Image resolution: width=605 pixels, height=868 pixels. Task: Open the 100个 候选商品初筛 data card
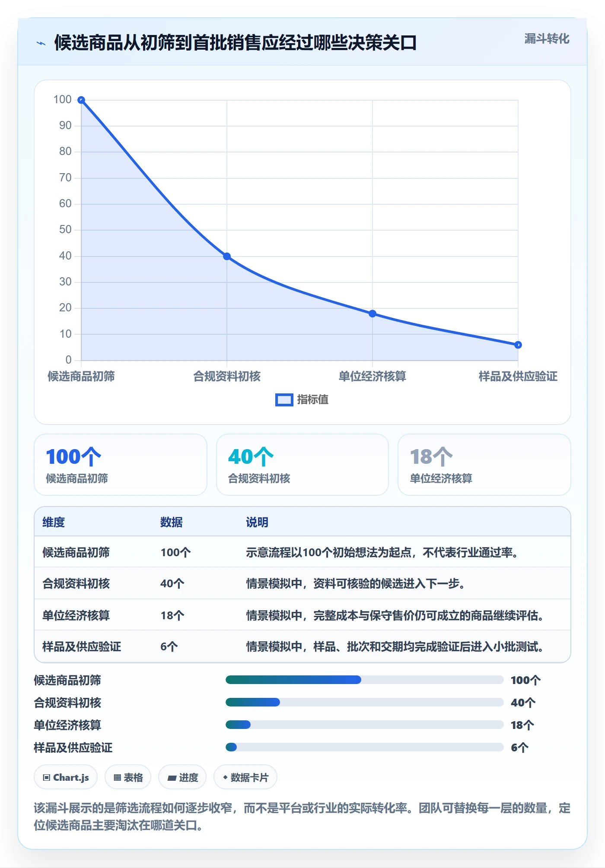tap(121, 465)
